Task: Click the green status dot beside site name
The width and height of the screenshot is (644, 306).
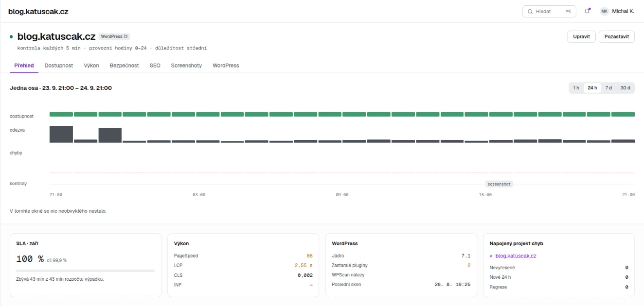Action: pos(11,36)
